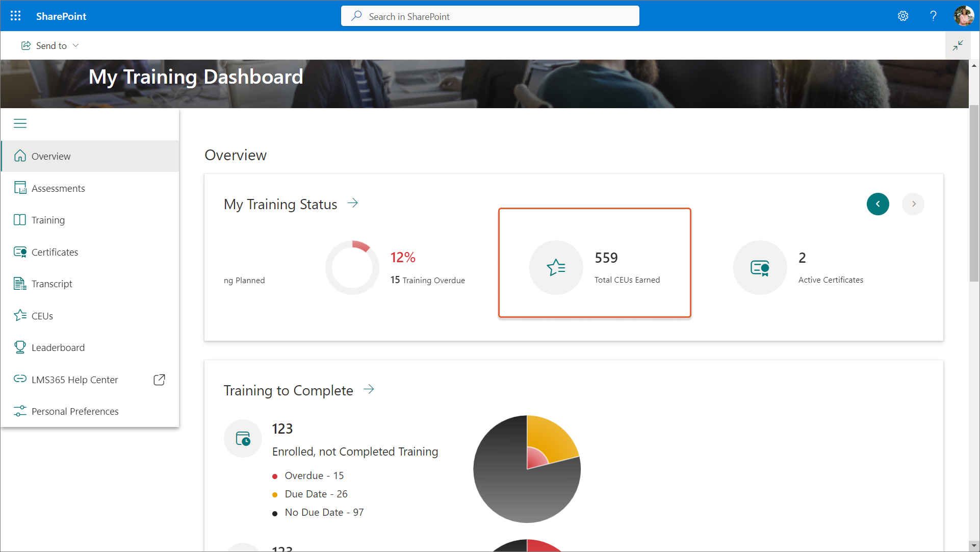Click the help question mark icon

coord(933,16)
